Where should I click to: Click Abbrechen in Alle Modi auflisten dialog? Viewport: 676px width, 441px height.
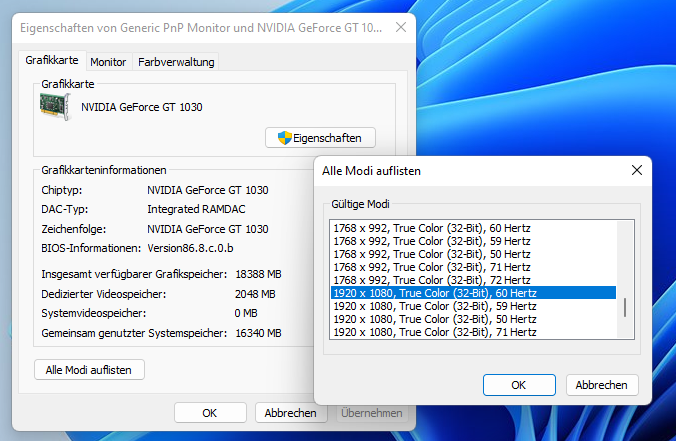(x=602, y=385)
